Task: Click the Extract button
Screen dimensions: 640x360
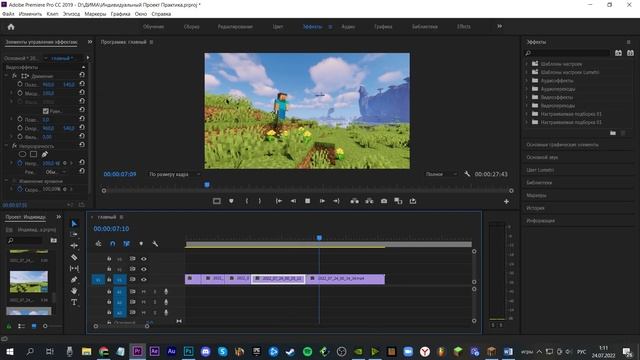Action: (369, 201)
